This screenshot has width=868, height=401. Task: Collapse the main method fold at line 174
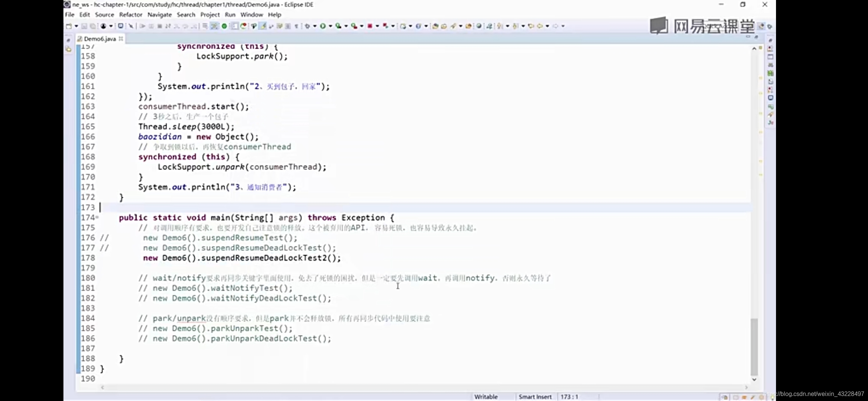97,217
